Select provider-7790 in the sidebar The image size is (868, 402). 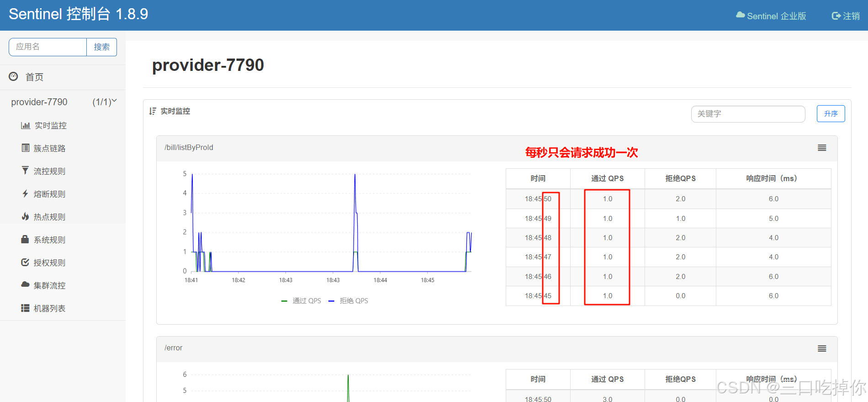click(39, 102)
